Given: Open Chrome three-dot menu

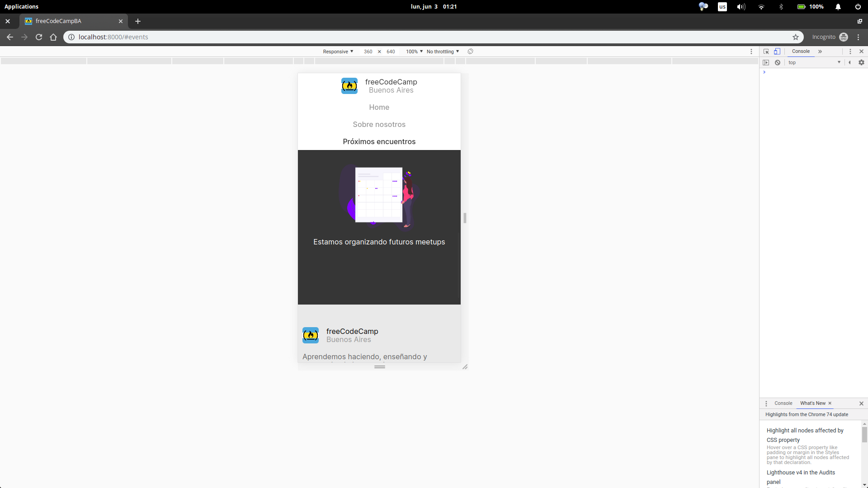Looking at the screenshot, I should (858, 37).
